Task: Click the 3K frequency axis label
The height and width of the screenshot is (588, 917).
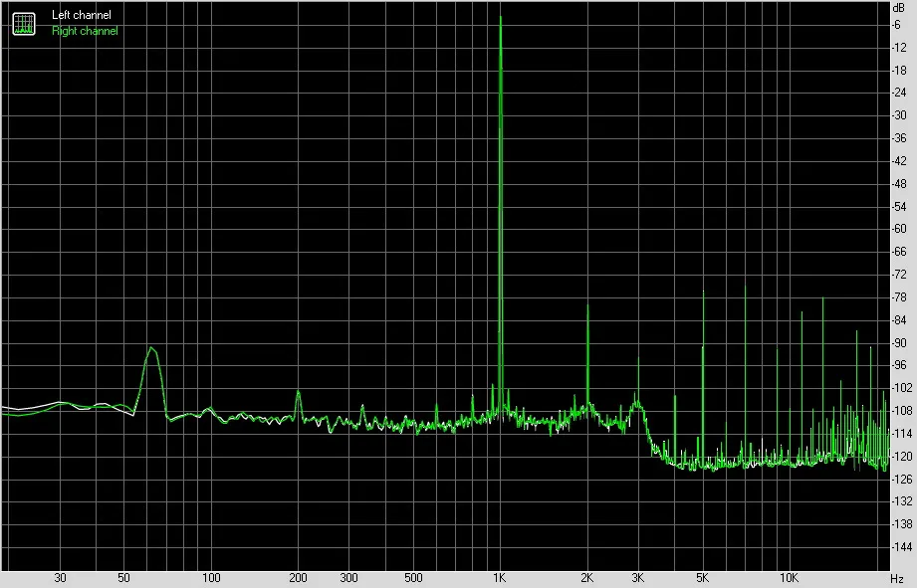Action: point(637,578)
